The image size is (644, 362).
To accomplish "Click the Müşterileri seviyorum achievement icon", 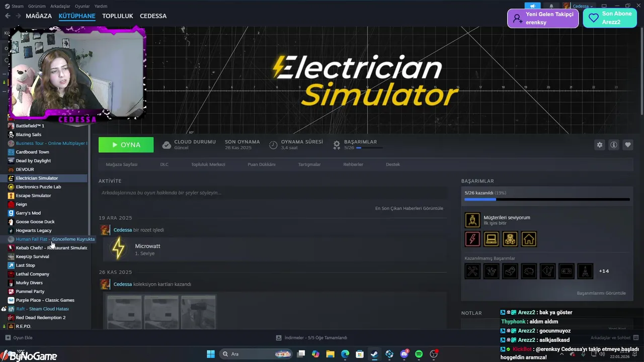I will [472, 220].
